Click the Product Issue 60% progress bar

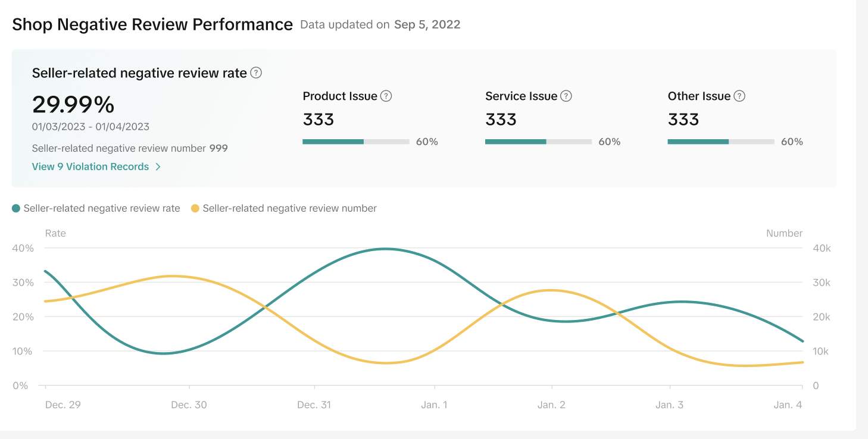(355, 142)
